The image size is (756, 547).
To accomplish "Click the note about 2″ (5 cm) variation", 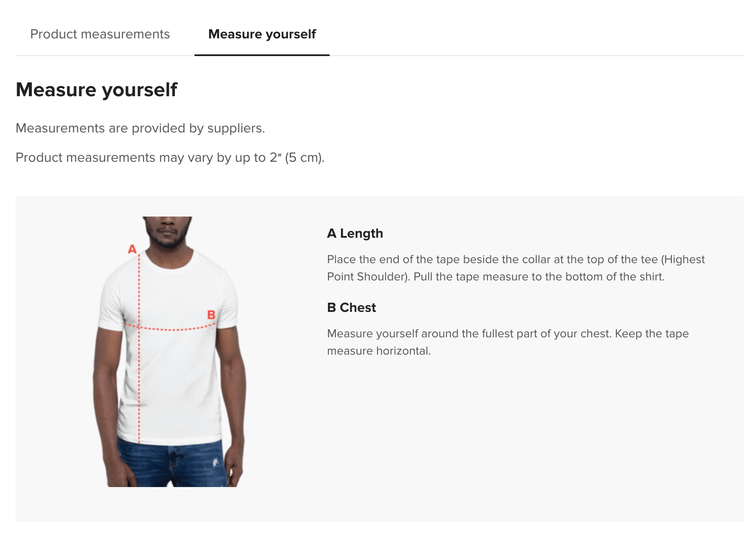I will 170,157.
